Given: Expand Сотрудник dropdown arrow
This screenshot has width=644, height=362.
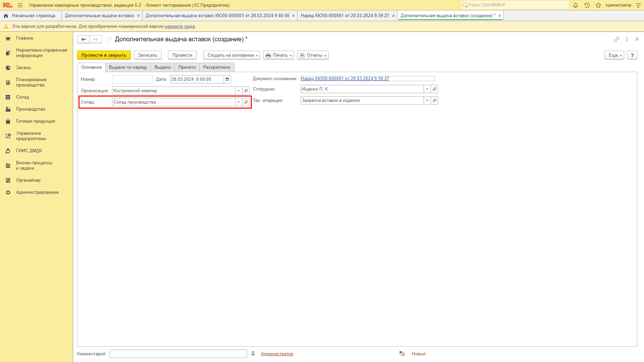Looking at the screenshot, I should point(427,89).
